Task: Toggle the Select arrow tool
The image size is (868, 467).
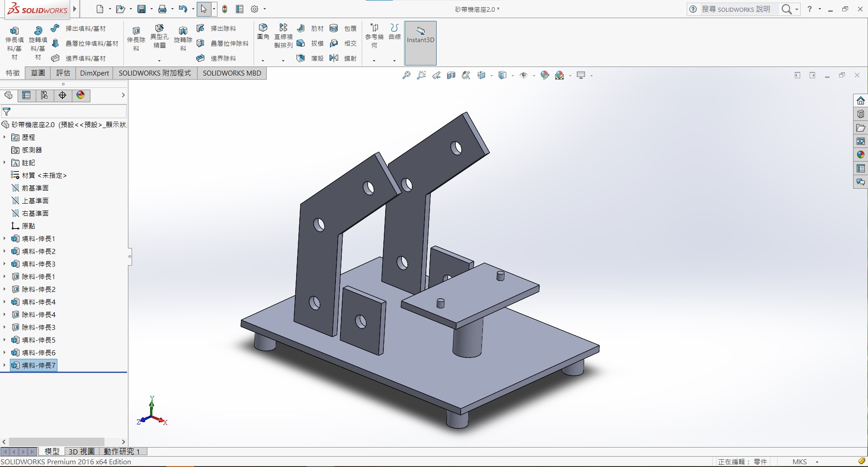Action: [x=203, y=9]
